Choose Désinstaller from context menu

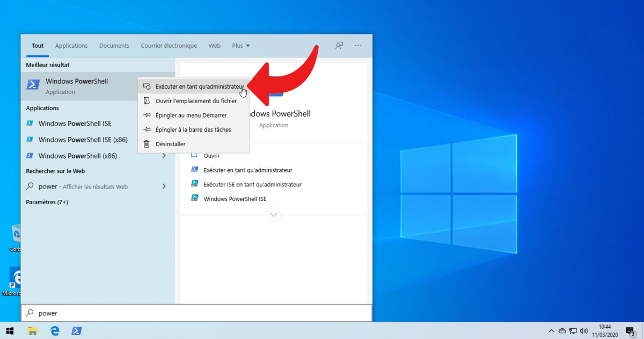click(x=194, y=144)
